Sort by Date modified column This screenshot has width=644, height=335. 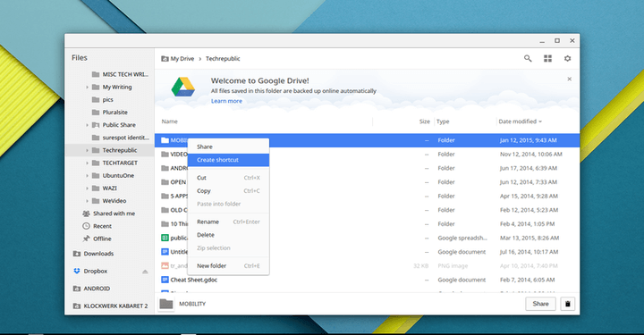[x=520, y=121]
